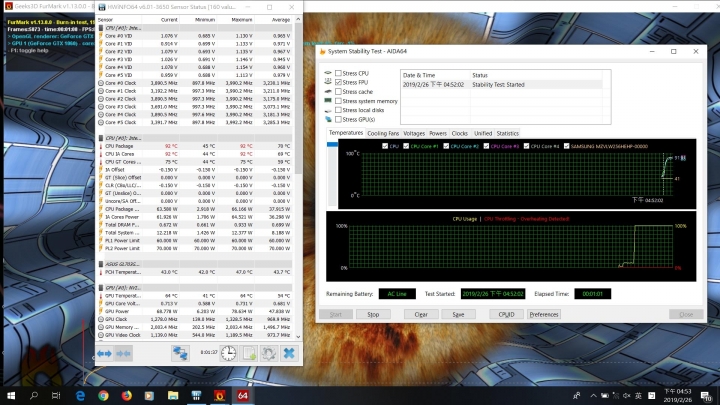Launch Google Chrome from the taskbar
The width and height of the screenshot is (720, 405).
(103, 395)
